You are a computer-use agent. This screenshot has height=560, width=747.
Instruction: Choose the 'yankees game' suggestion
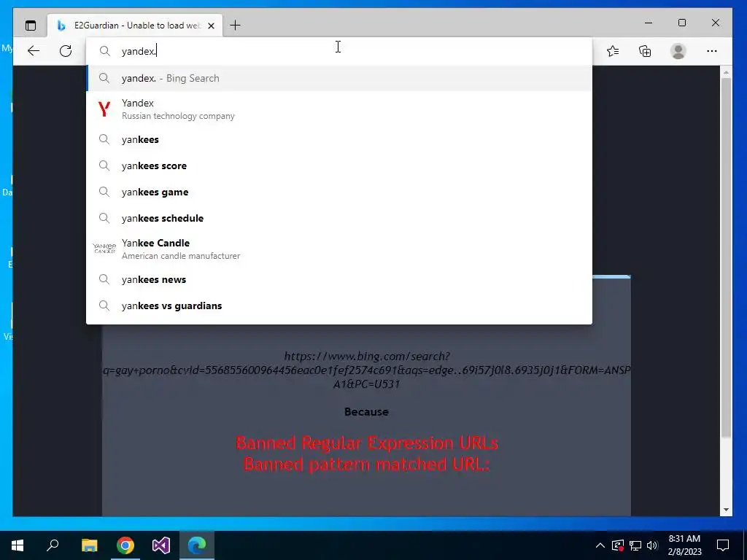click(339, 192)
